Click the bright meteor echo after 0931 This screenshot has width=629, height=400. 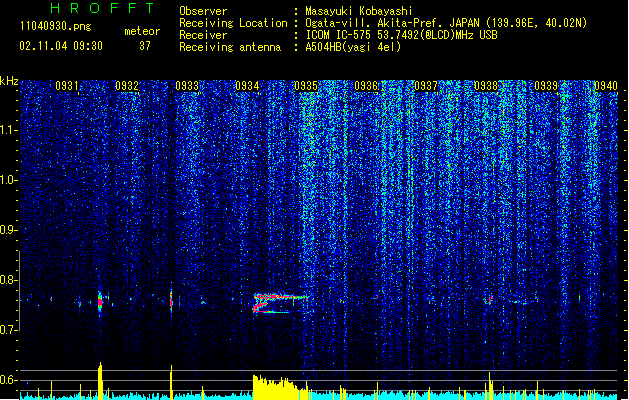[x=100, y=302]
